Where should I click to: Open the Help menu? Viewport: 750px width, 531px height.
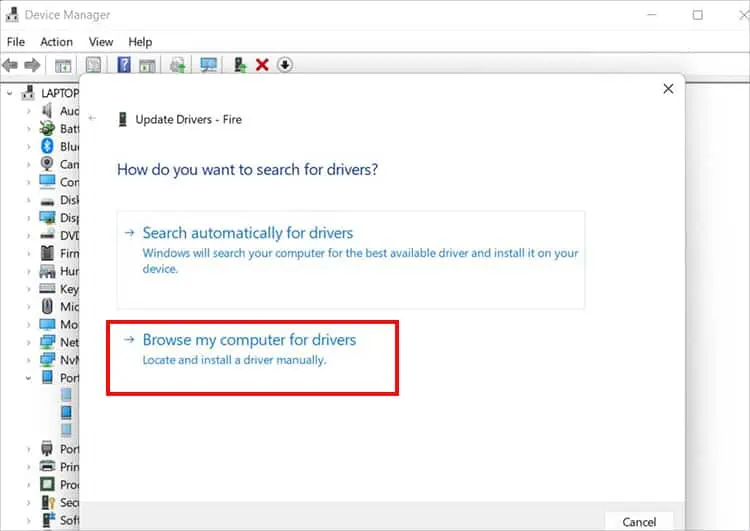pyautogui.click(x=140, y=42)
